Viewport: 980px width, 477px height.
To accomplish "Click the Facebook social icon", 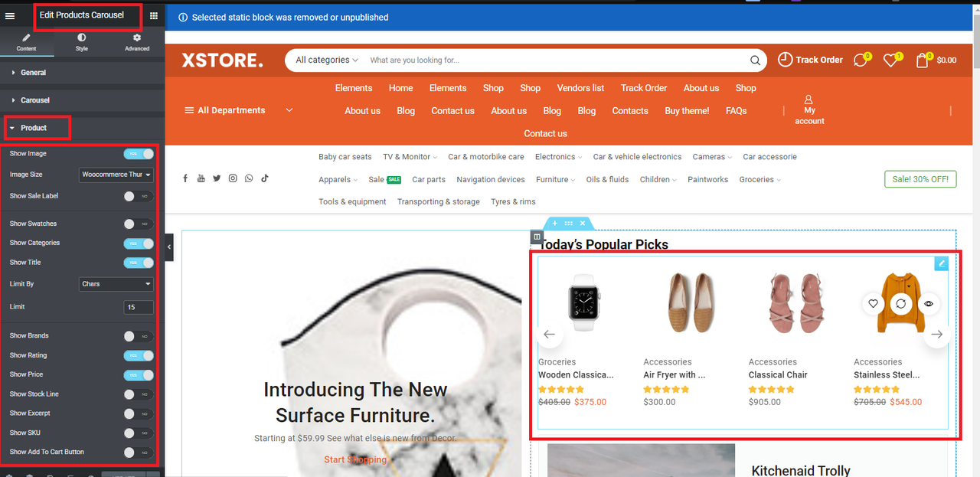I will [x=185, y=178].
